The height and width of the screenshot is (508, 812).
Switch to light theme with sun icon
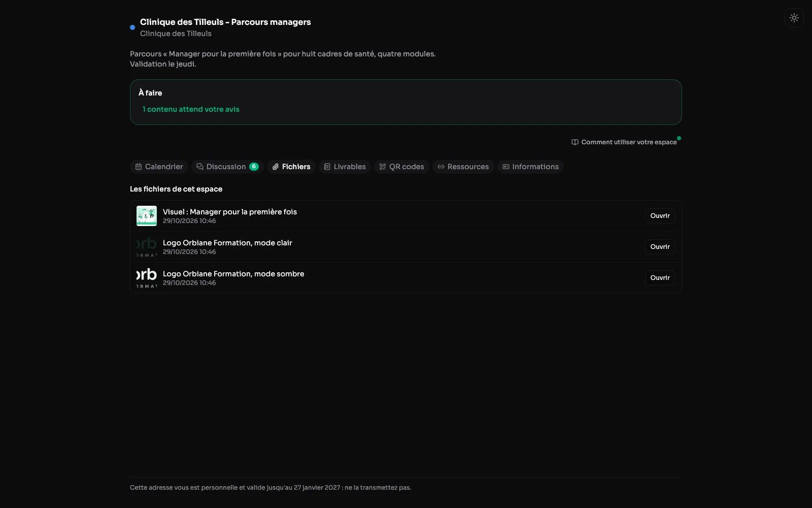pos(794,18)
